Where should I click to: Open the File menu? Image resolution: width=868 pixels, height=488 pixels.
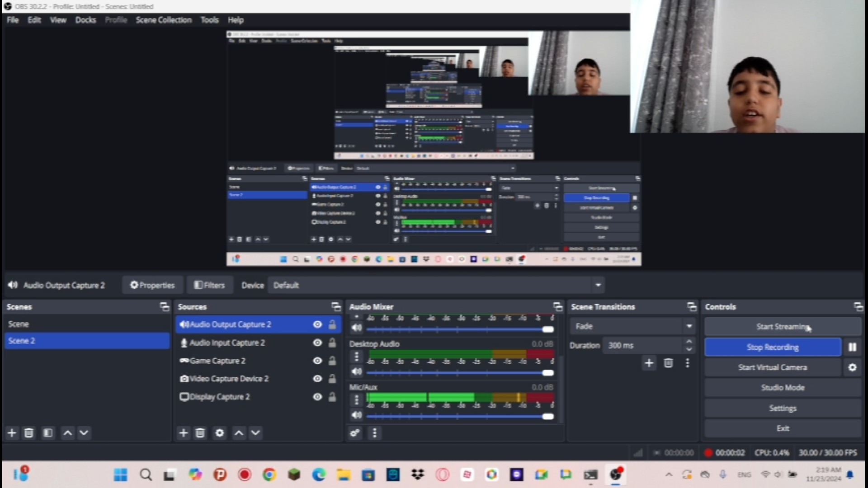[13, 20]
